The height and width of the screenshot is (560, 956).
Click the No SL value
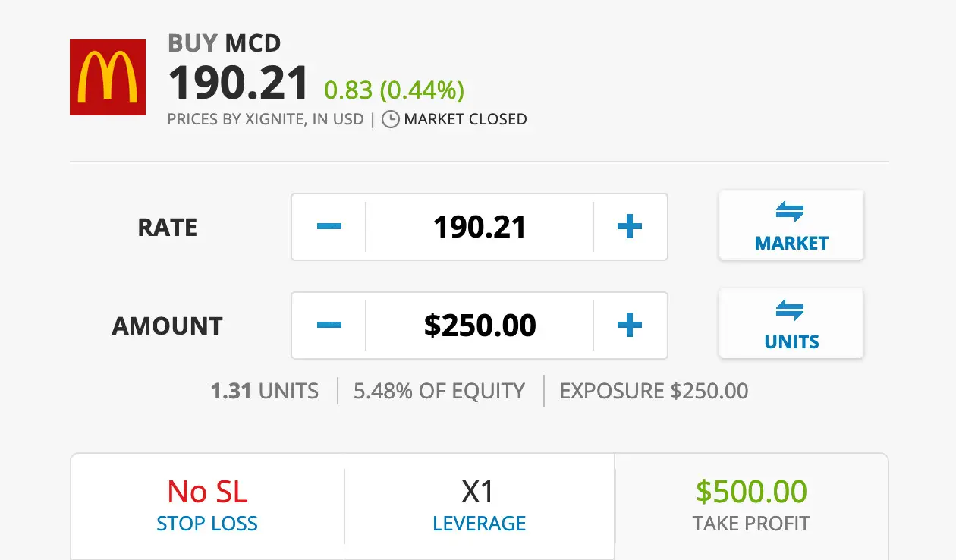pyautogui.click(x=207, y=492)
